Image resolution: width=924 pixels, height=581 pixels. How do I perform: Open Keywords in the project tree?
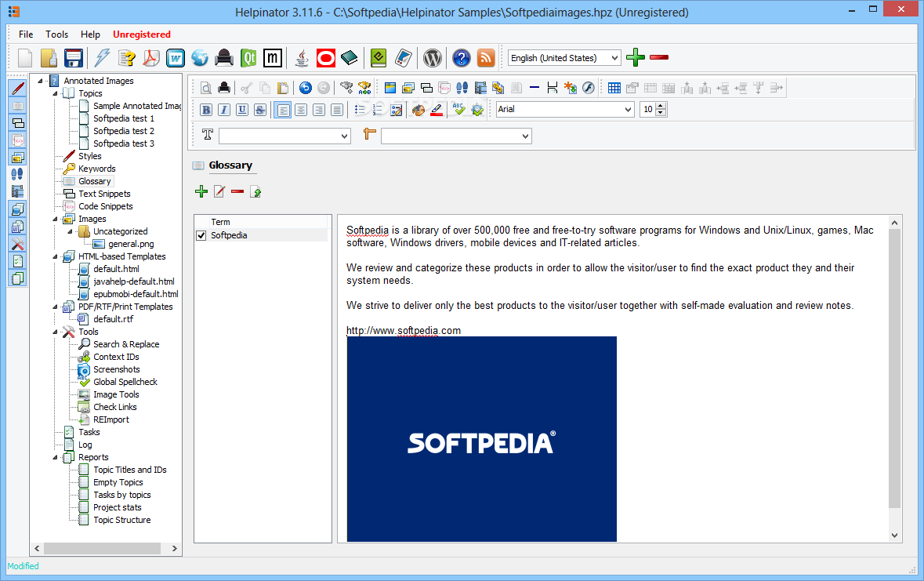coord(96,169)
